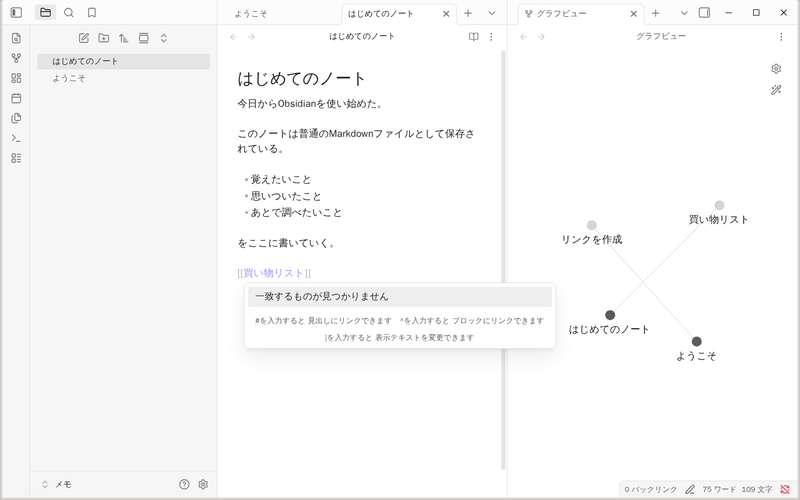800x500 pixels.
Task: Add a new tab in editor pane
Action: (468, 13)
